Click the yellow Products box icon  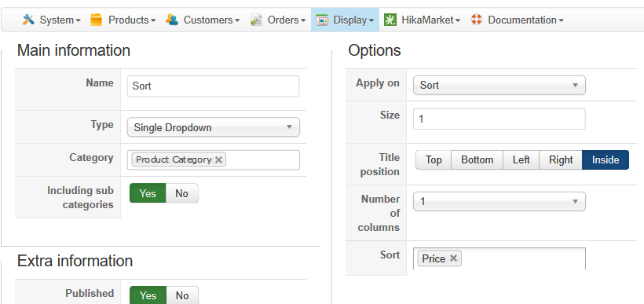tap(96, 20)
